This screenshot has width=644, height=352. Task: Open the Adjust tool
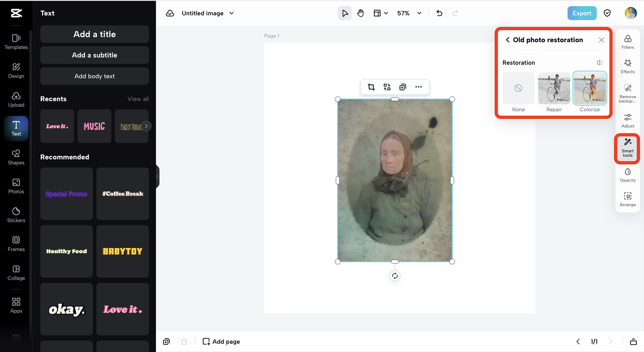628,121
